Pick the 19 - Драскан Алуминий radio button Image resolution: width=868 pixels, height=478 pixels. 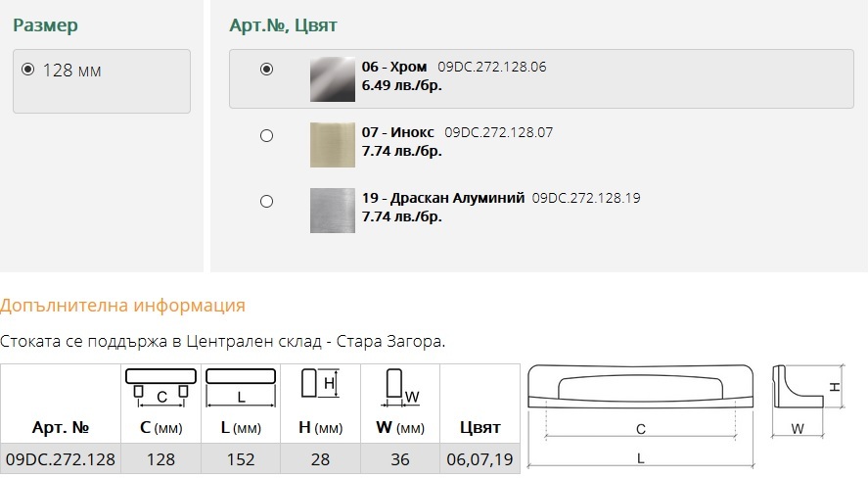pos(266,201)
